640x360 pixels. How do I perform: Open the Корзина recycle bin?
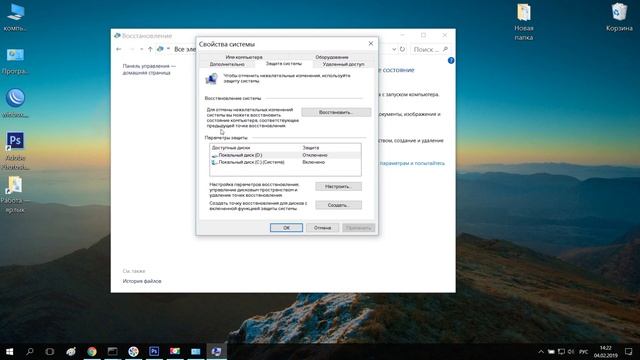coord(619,17)
